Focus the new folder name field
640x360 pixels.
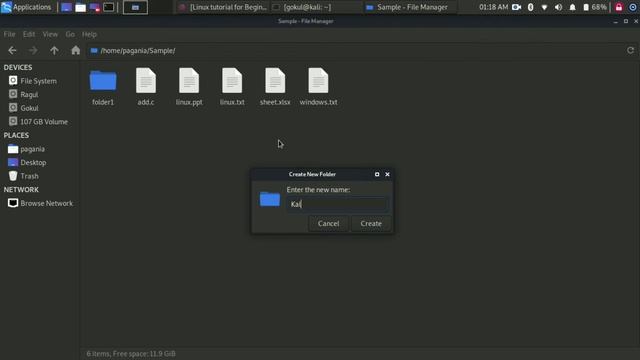(337, 204)
